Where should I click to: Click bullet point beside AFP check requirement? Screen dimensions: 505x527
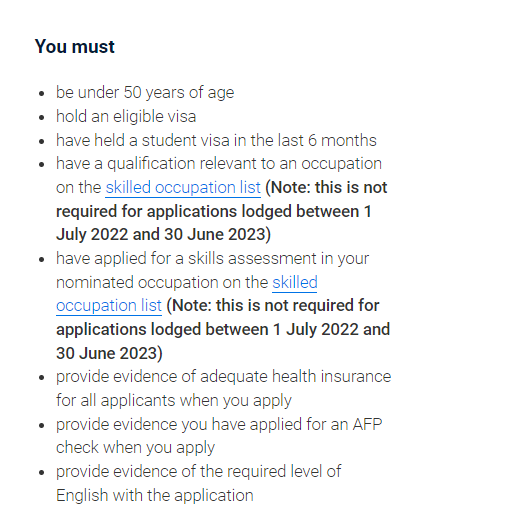[x=42, y=425]
